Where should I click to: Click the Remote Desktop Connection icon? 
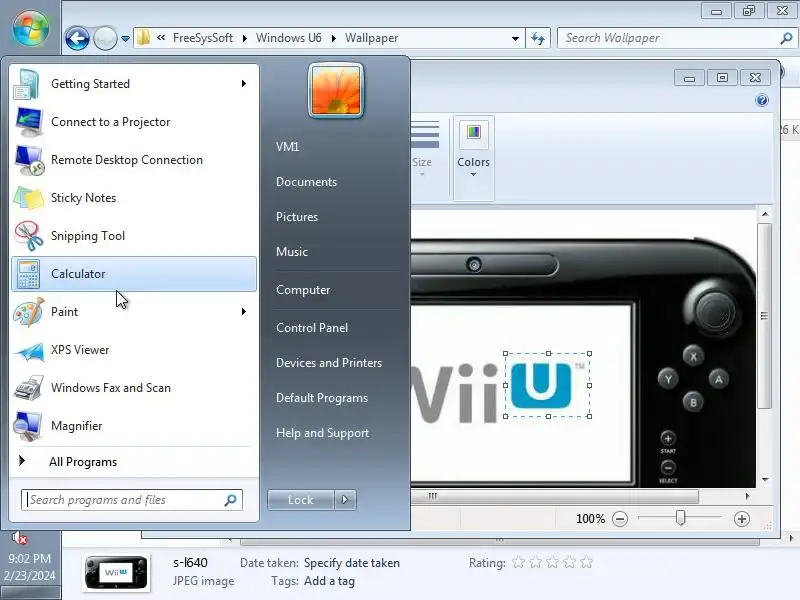29,160
